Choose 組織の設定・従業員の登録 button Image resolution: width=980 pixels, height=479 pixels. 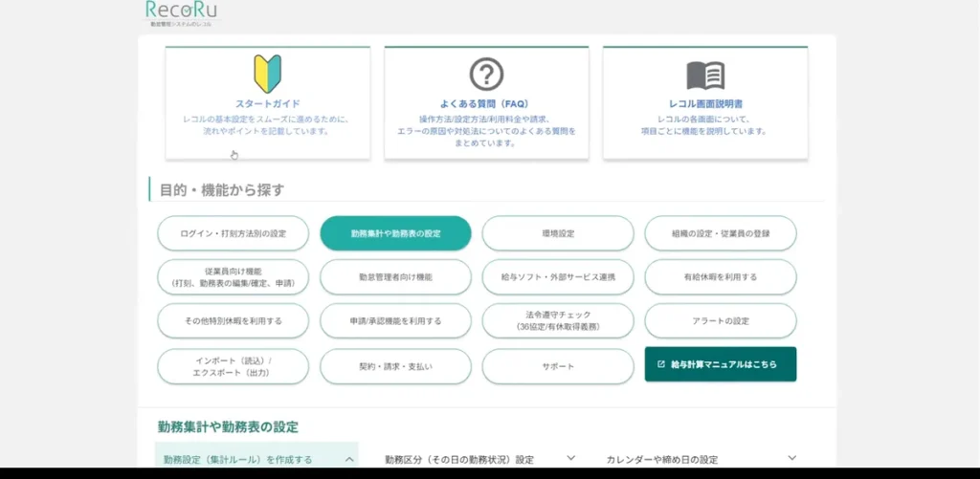tap(721, 233)
